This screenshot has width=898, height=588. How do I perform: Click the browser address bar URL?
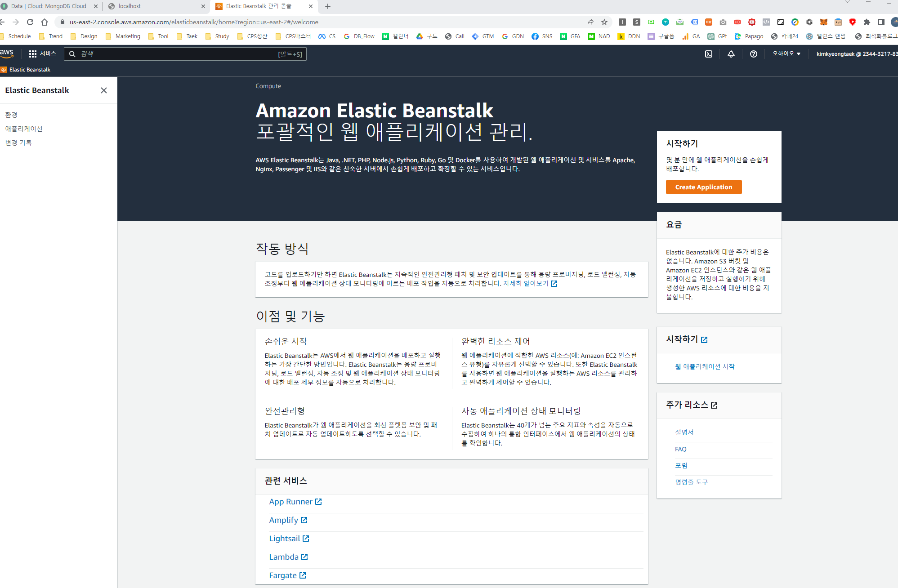coord(194,22)
